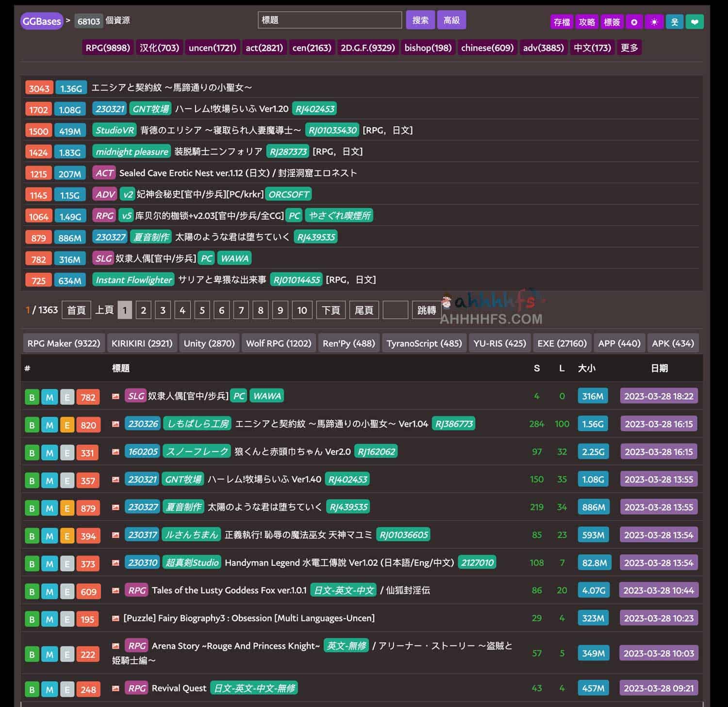This screenshot has width=728, height=707.
Task: Click the 下頁 next page button
Action: 331,310
